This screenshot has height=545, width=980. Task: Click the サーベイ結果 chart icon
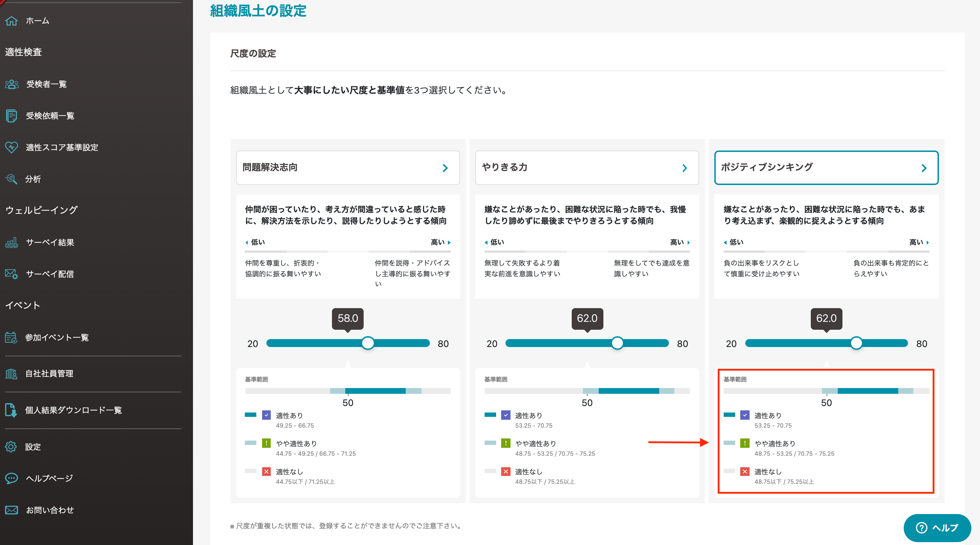coord(12,242)
